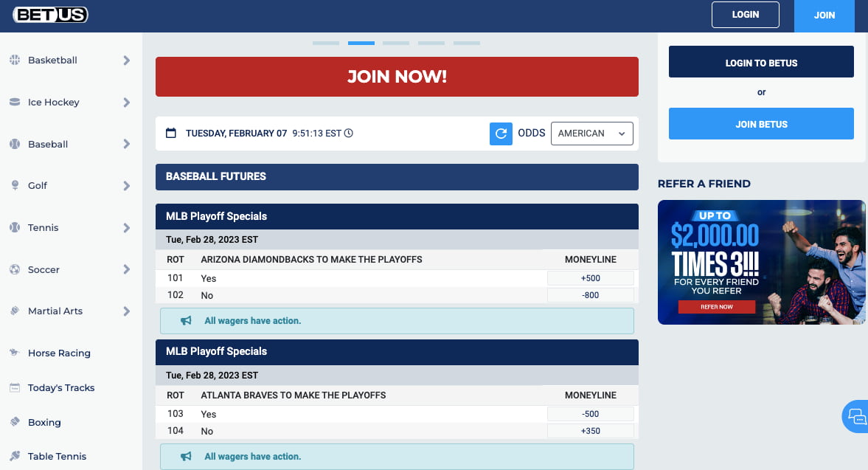Click the clock icon after the time
This screenshot has width=868, height=470.
pos(349,133)
